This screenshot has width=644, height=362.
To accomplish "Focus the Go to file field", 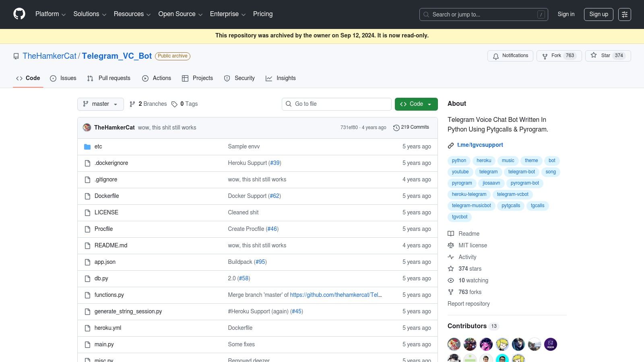I will click(x=336, y=104).
